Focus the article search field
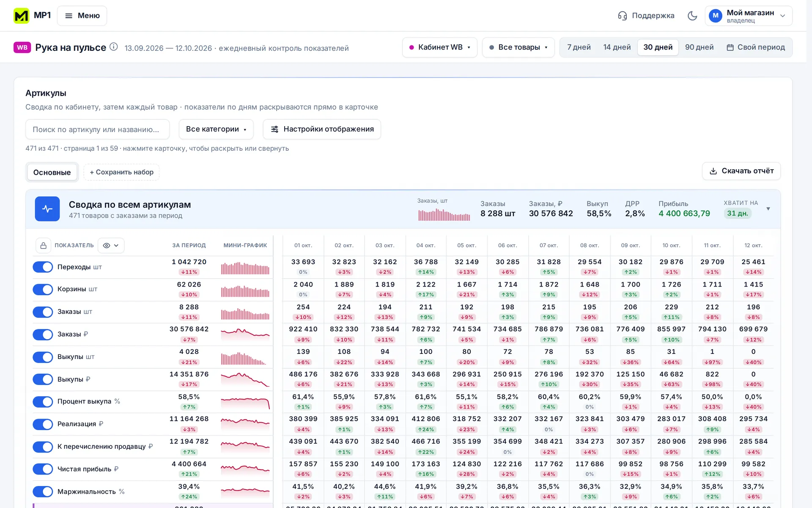The image size is (812, 508). (97, 129)
